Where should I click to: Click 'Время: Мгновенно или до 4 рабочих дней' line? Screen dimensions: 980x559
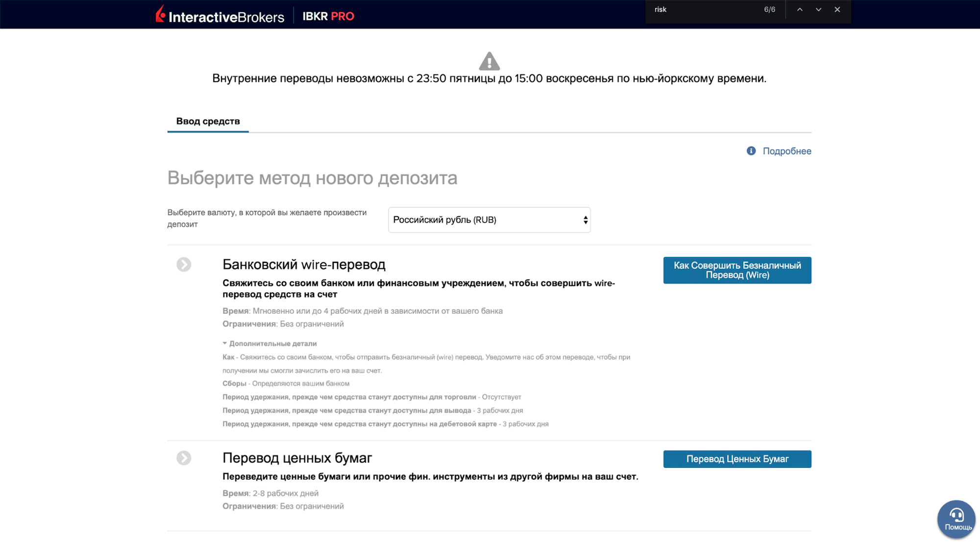pos(362,311)
